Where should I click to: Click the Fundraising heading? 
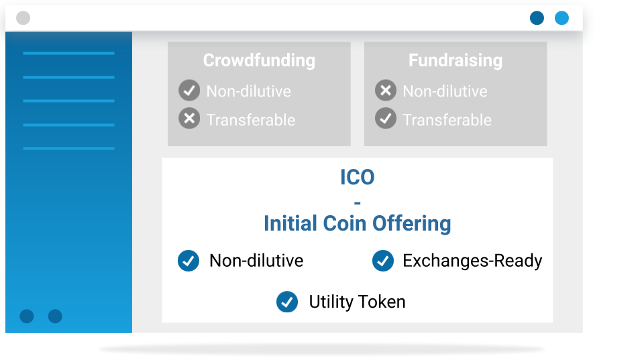(455, 60)
